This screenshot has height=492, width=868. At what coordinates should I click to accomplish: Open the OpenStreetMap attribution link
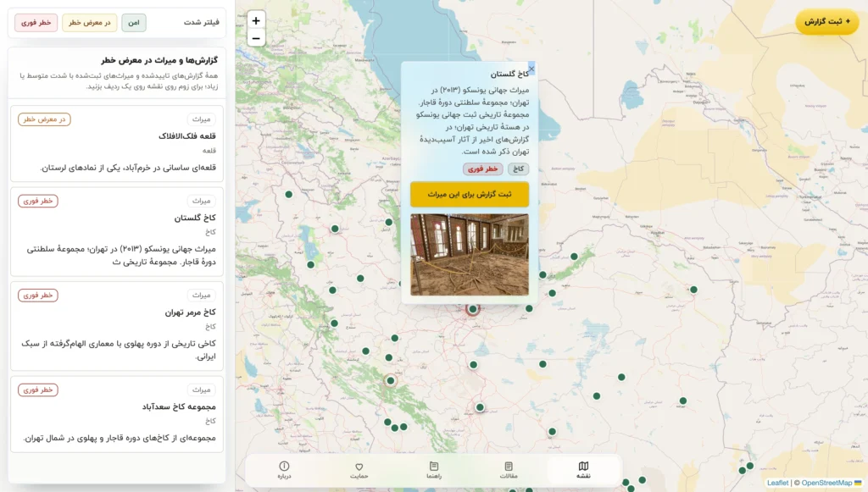coord(826,483)
